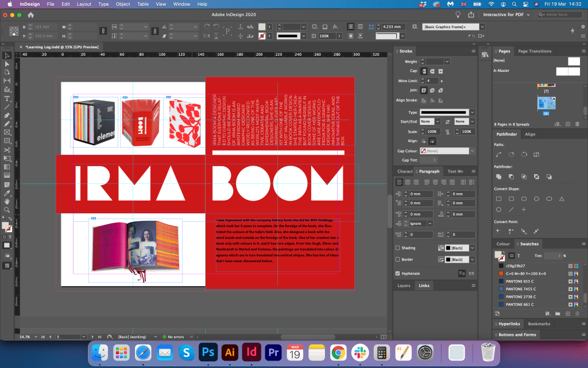Switch to the Layers tab
Image resolution: width=588 pixels, height=368 pixels.
[404, 285]
